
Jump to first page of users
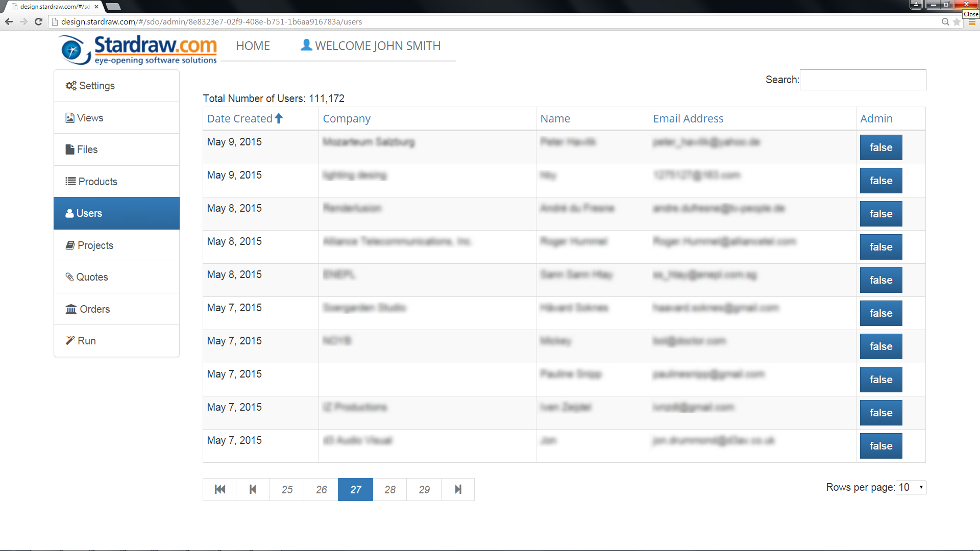(220, 489)
